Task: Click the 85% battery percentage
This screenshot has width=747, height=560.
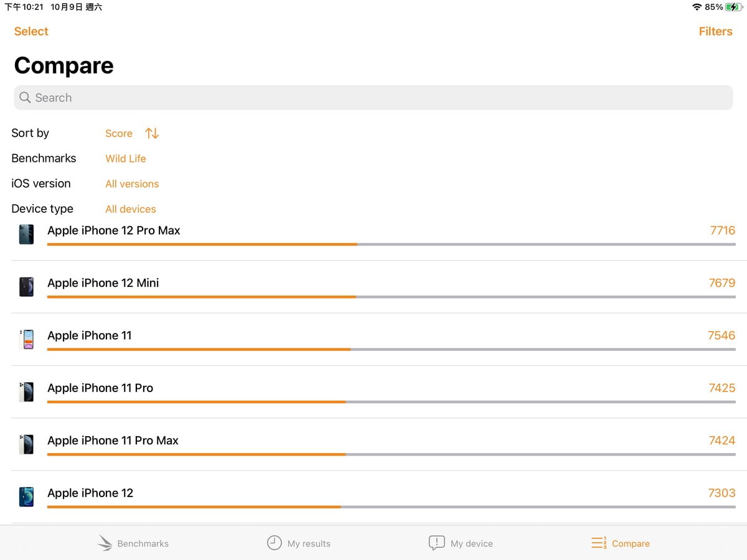Action: pyautogui.click(x=714, y=7)
